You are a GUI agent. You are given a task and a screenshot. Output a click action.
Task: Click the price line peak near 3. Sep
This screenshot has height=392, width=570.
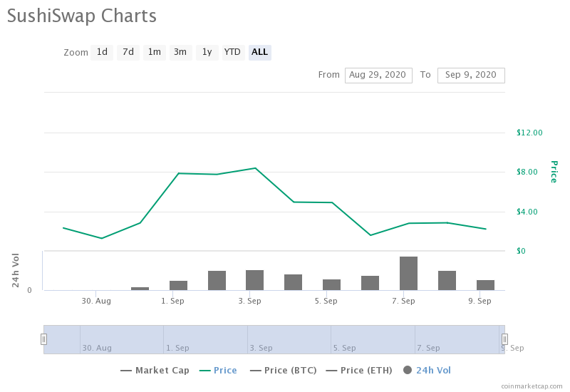point(255,168)
